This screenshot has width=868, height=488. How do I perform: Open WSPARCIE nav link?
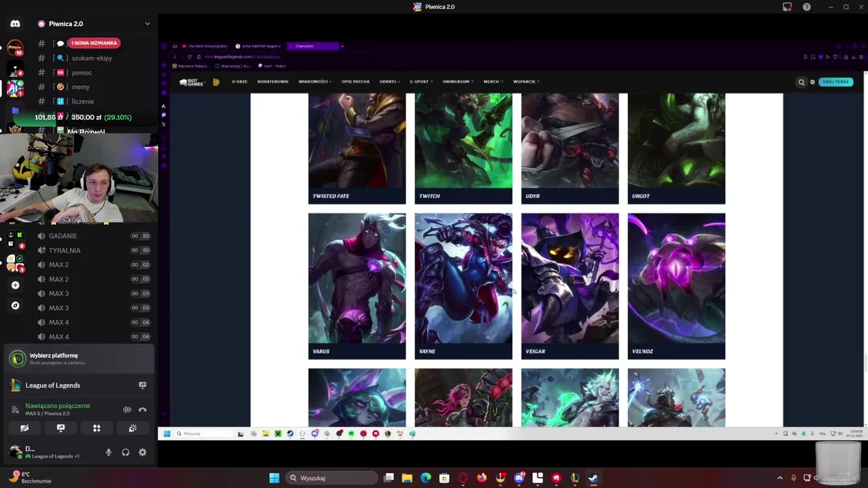526,81
